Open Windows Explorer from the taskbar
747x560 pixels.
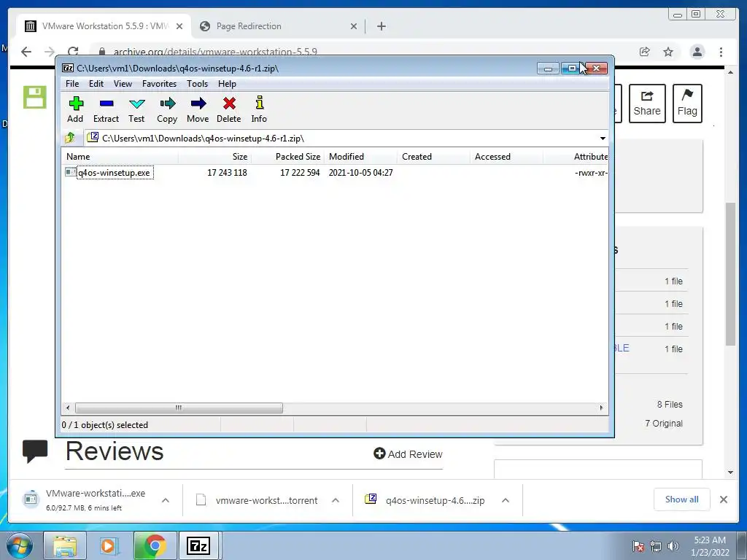click(x=65, y=545)
